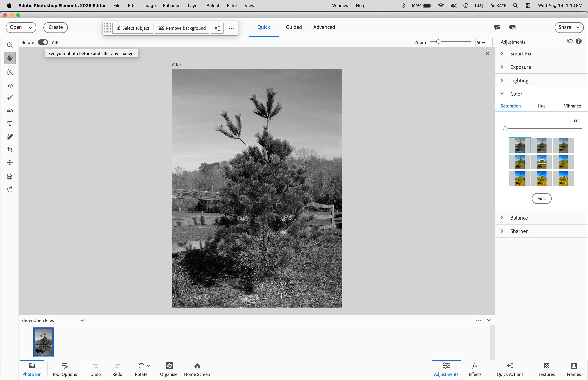Open the Open button dropdown arrow
588x380 pixels.
pyautogui.click(x=31, y=27)
